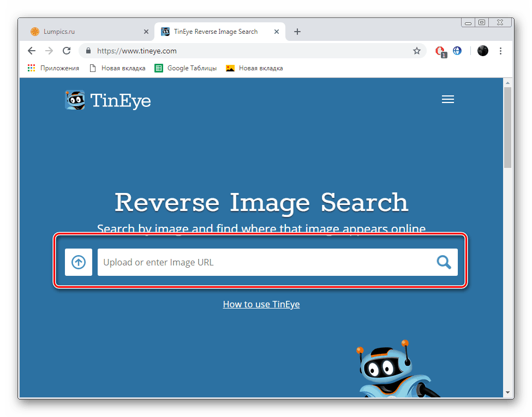Go back with the browser back arrow

(32, 51)
